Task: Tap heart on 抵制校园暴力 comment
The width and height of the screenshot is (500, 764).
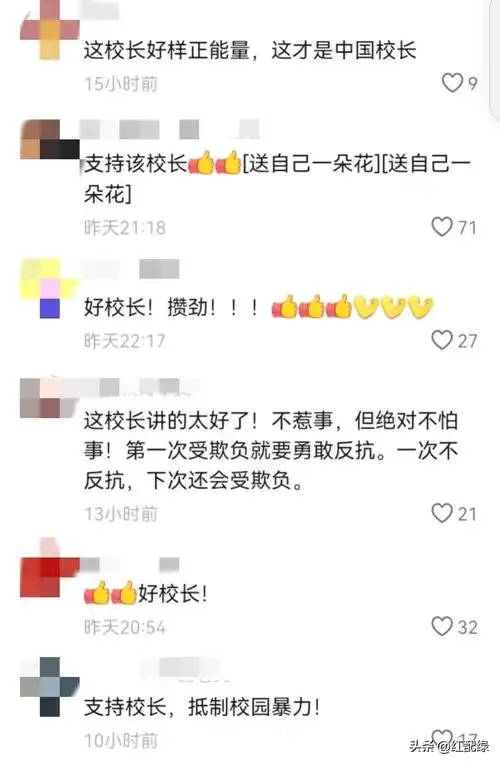Action: pyautogui.click(x=442, y=738)
